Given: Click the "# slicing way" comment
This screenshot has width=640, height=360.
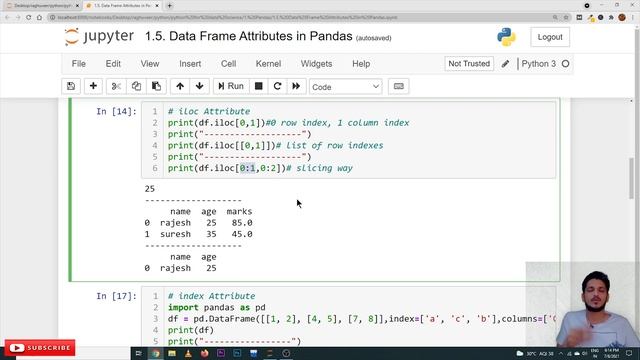Looking at the screenshot, I should pyautogui.click(x=319, y=168).
